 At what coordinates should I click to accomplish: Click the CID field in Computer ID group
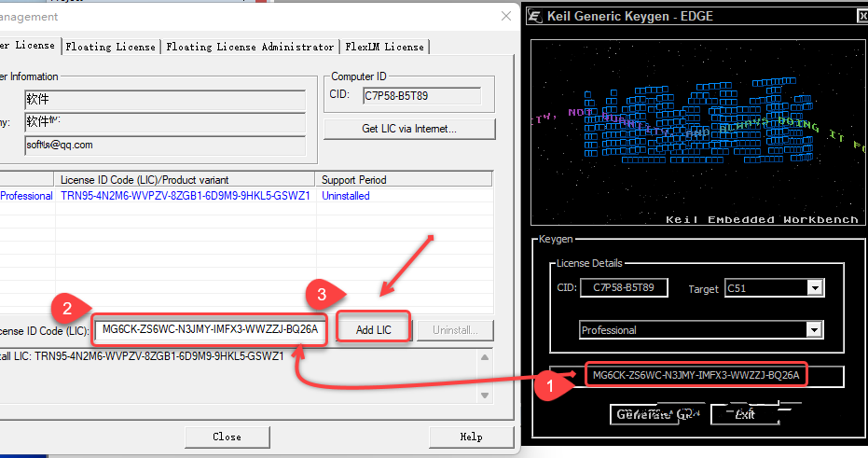(421, 96)
